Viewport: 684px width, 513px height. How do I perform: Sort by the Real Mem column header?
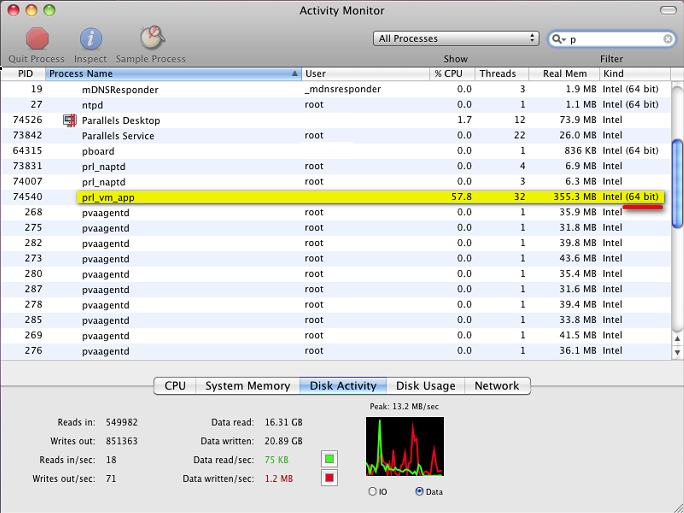pyautogui.click(x=564, y=74)
